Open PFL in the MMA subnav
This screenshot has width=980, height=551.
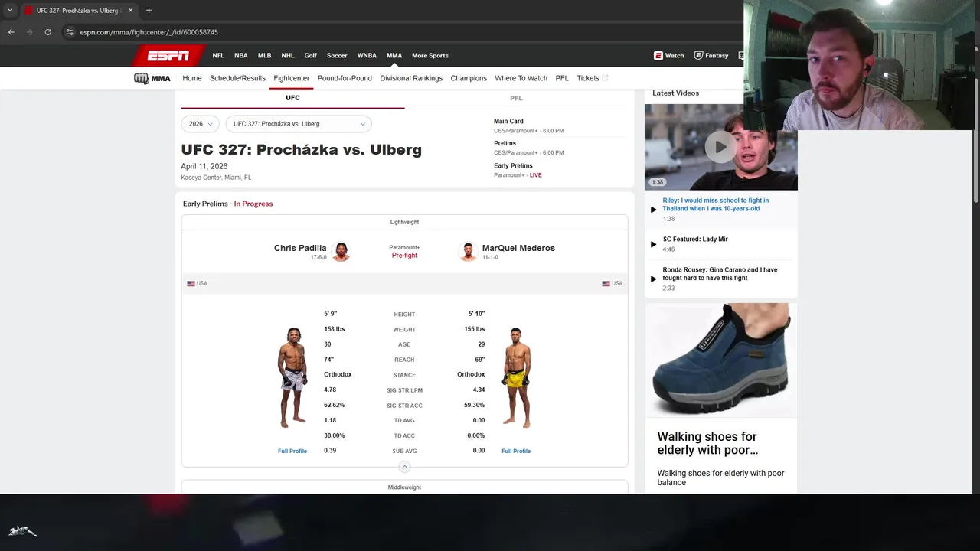562,78
